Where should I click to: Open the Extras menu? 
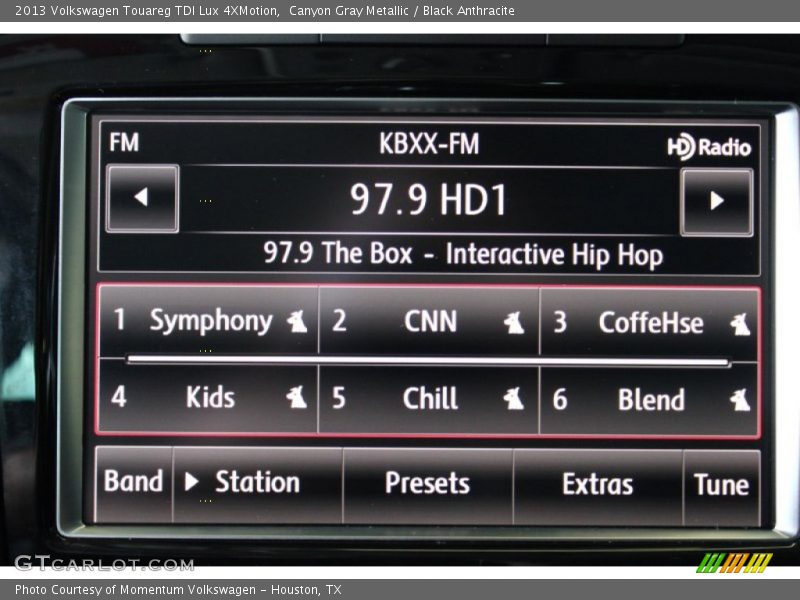(598, 487)
